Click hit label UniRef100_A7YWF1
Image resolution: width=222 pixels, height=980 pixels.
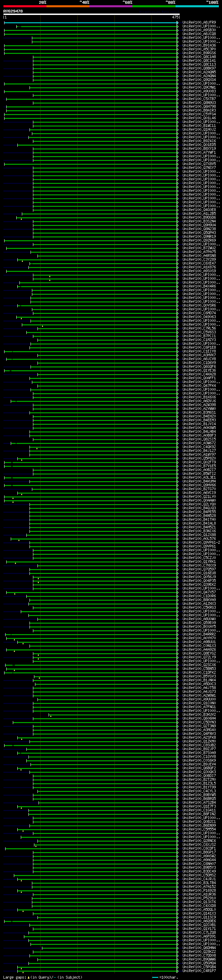pyautogui.click(x=199, y=153)
